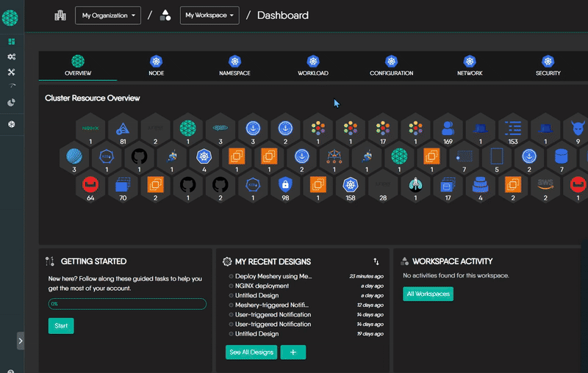
Task: Open Configuration tools icon in sidebar
Action: click(x=11, y=72)
